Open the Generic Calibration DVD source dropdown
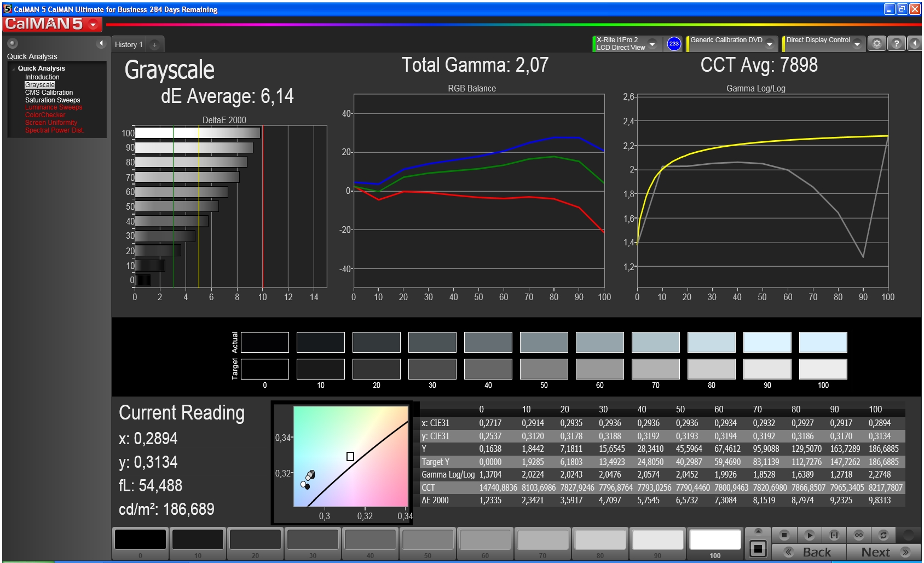 [x=770, y=44]
